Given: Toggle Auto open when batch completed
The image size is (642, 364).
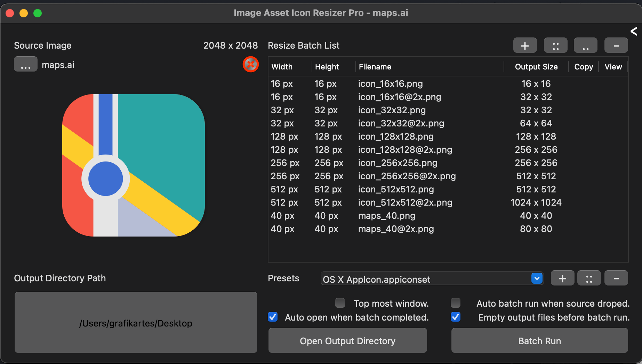Looking at the screenshot, I should click(273, 317).
